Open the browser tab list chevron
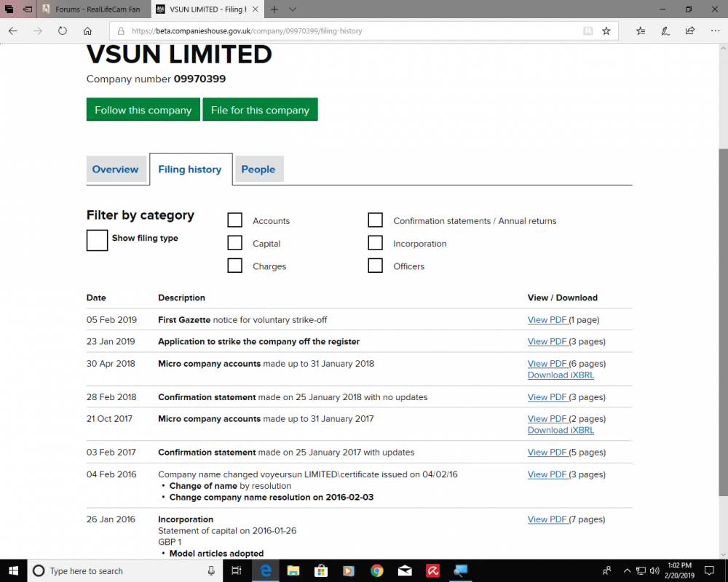 291,9
